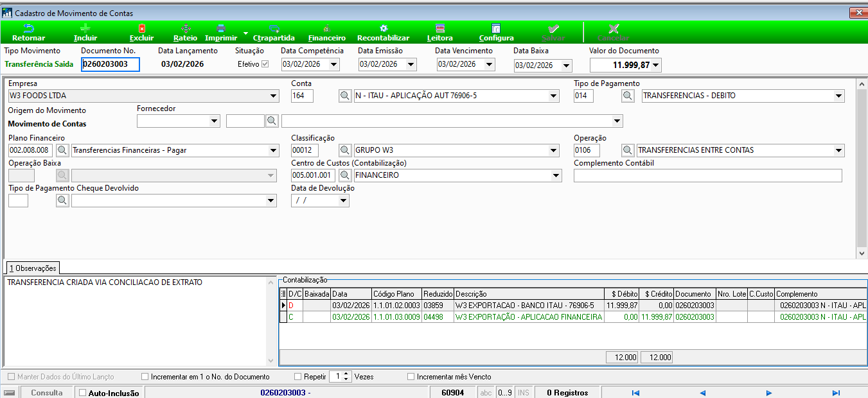
Task: Expand the Tipo de Pagamento TRANSFERENCIAS - DEBITO dropdown
Action: [x=838, y=96]
